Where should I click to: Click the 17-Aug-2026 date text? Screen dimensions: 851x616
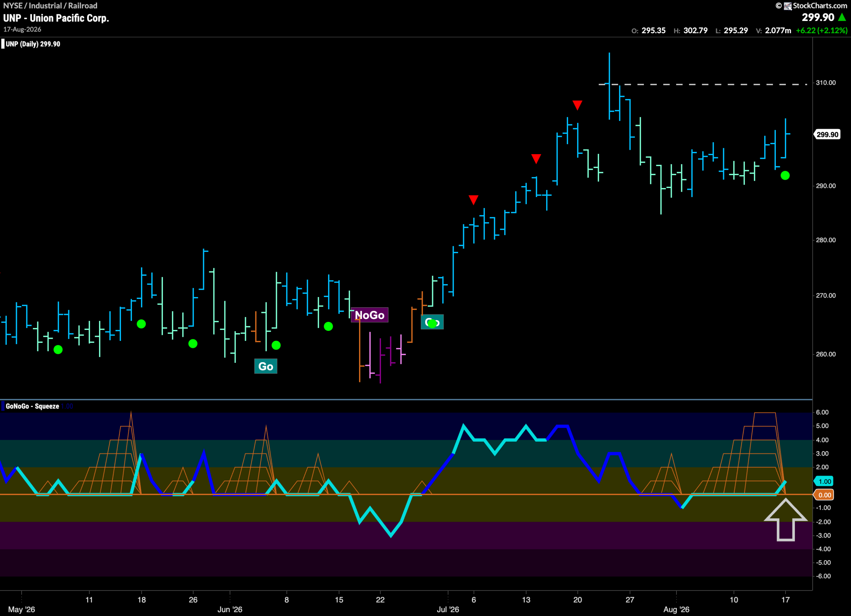tap(22, 29)
